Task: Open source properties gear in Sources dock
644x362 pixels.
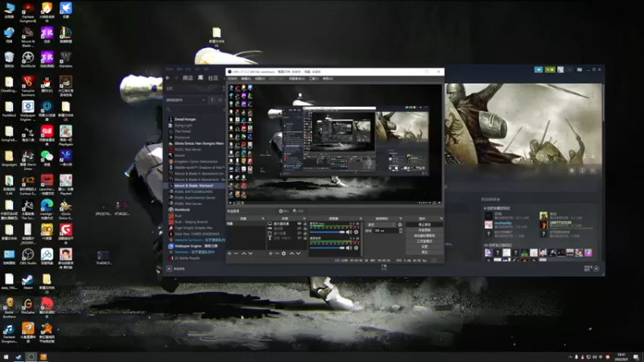Action: coord(284,253)
